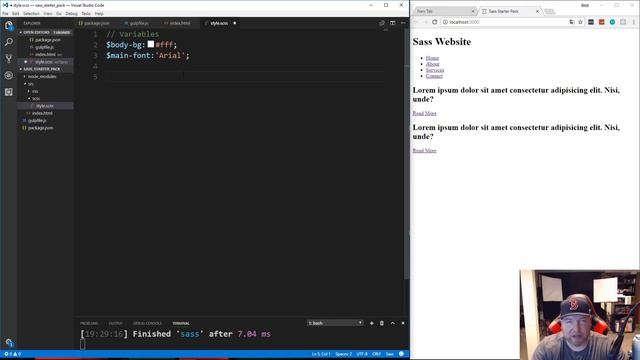Close the New Tab browser tab
The width and height of the screenshot is (640, 360).
pos(473,11)
